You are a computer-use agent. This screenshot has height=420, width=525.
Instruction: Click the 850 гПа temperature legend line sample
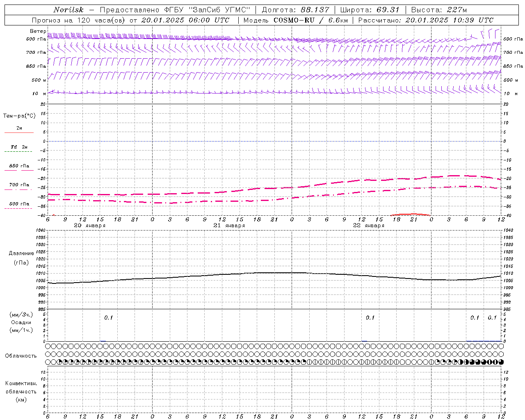pos(19,170)
